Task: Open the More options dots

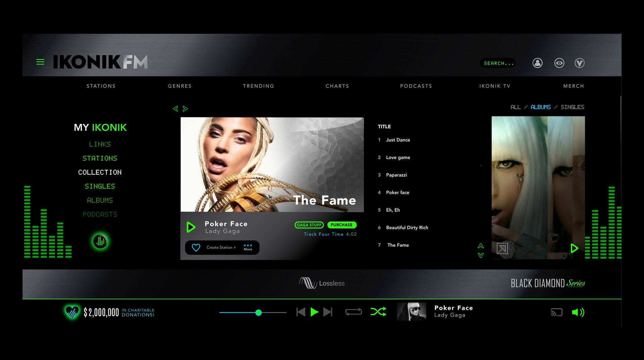Action: click(248, 247)
